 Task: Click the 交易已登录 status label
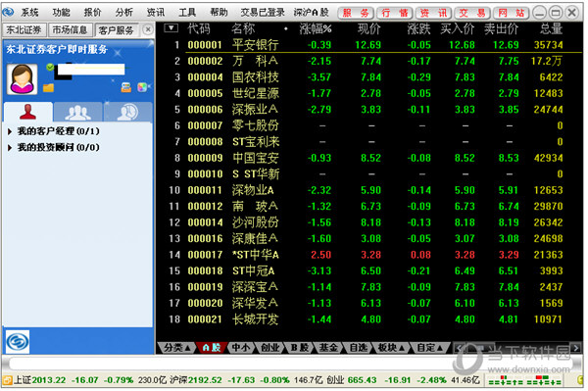click(x=263, y=13)
